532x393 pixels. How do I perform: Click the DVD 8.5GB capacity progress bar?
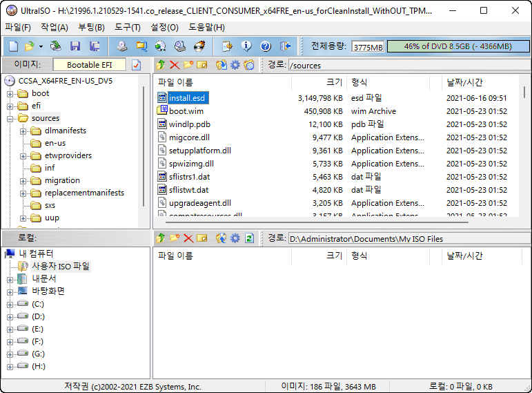click(458, 46)
